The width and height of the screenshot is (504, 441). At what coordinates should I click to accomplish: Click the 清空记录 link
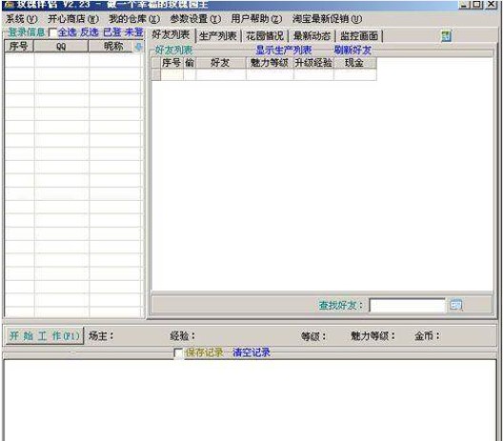pos(252,352)
